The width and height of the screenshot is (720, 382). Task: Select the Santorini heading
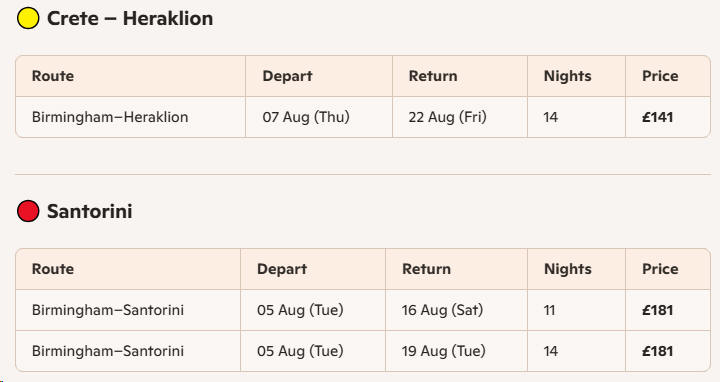coord(90,211)
